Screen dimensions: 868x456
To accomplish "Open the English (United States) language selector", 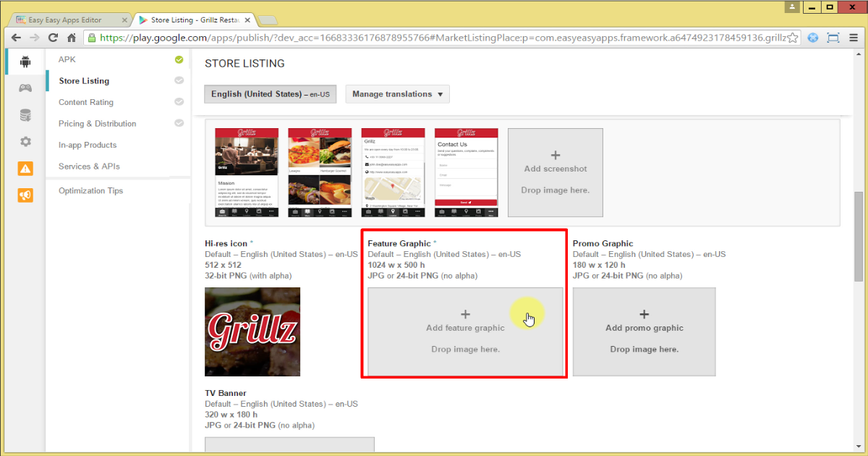I will point(270,93).
